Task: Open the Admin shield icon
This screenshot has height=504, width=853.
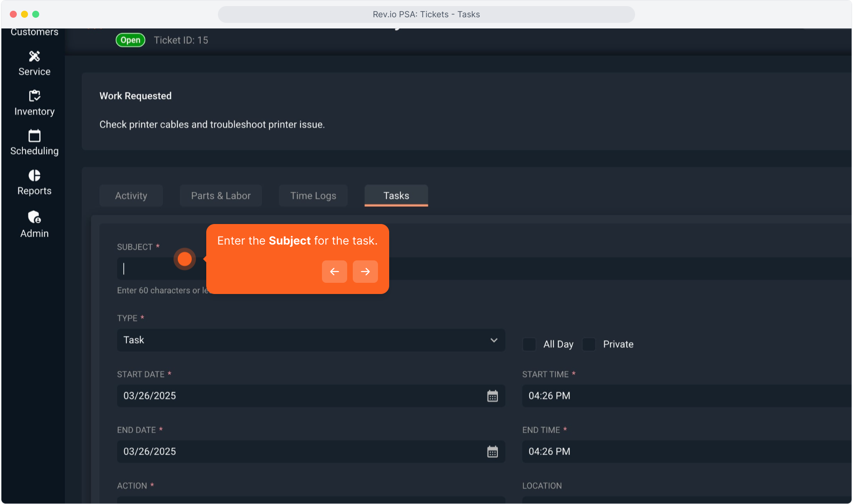Action: tap(34, 217)
